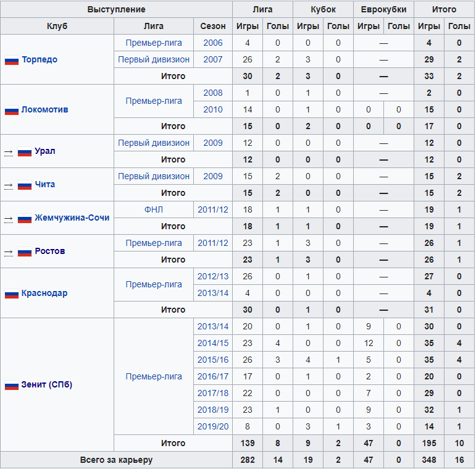Open the ФНЛ league link
476x469 pixels.
click(154, 209)
